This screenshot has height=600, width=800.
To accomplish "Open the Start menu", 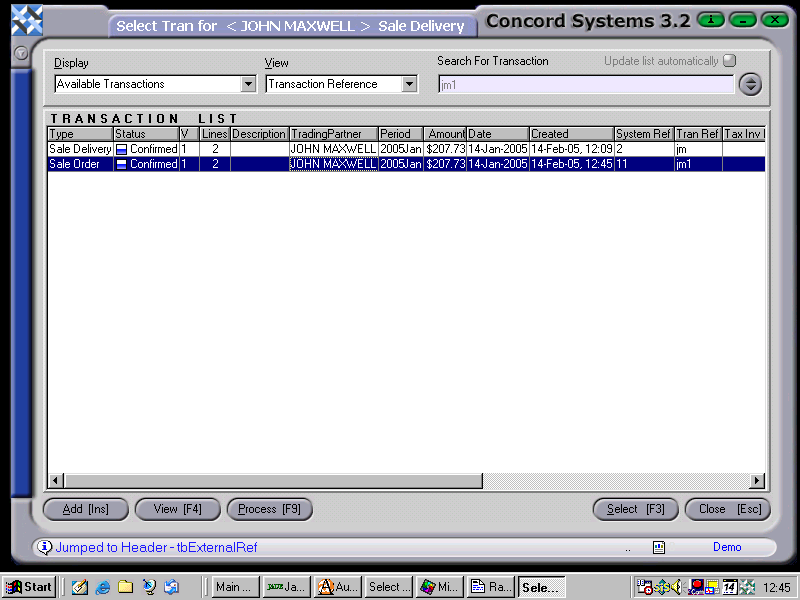I will tap(29, 587).
